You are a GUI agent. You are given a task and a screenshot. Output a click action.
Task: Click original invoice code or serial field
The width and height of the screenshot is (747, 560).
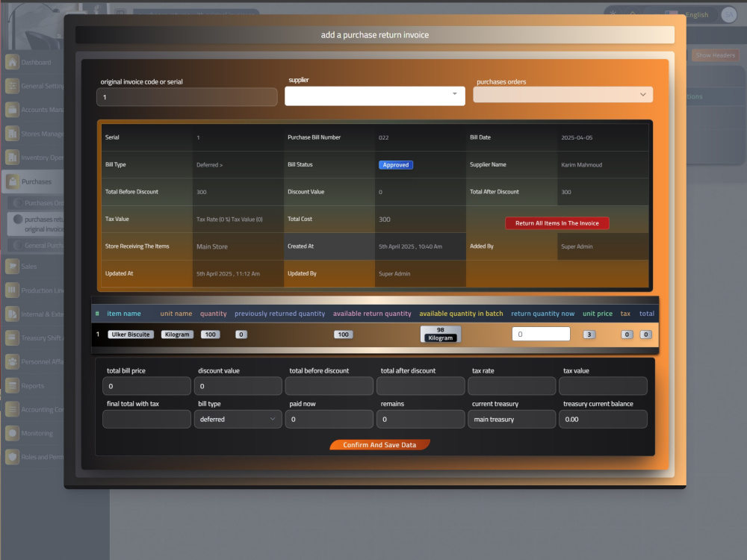click(x=187, y=96)
